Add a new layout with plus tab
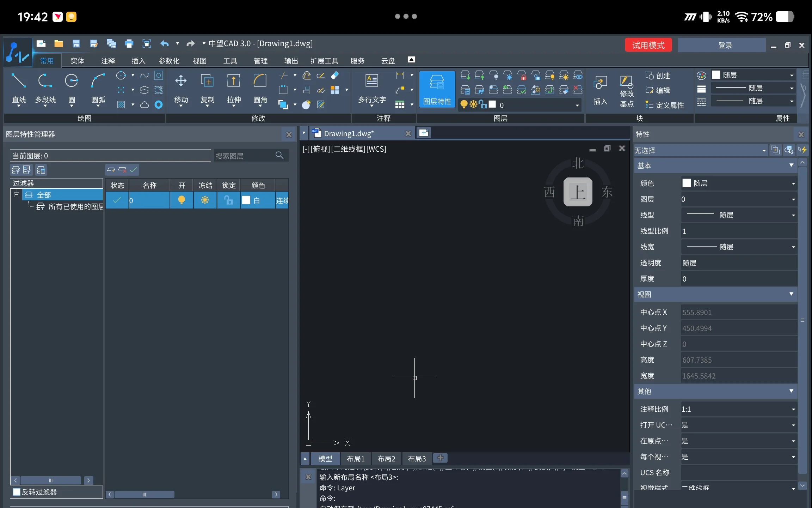 pyautogui.click(x=440, y=458)
